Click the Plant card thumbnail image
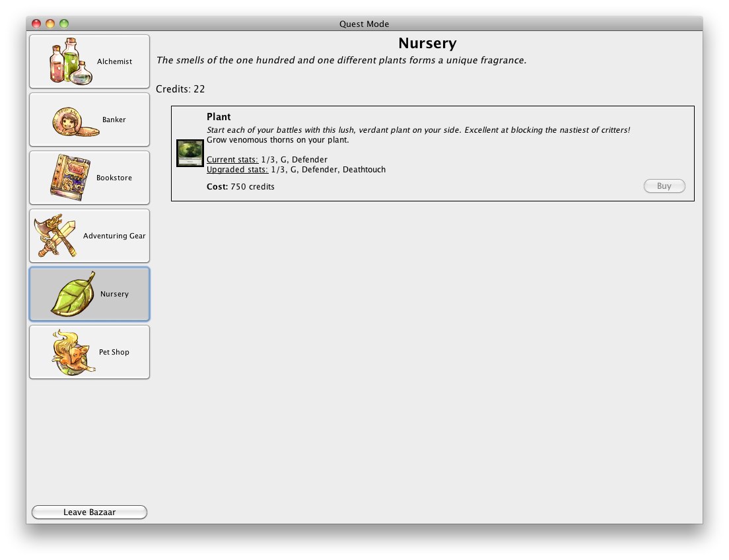The image size is (729, 560). (x=190, y=153)
